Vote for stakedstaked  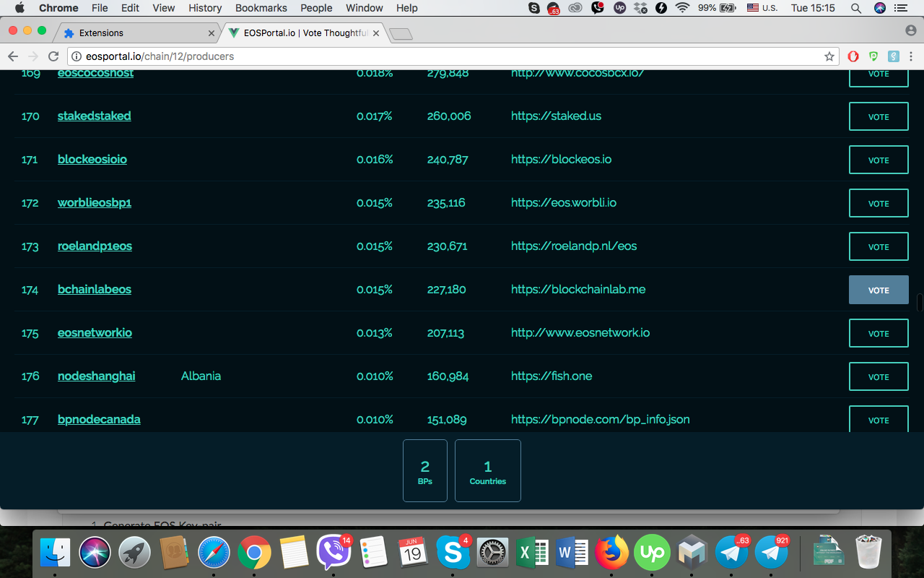click(x=879, y=116)
